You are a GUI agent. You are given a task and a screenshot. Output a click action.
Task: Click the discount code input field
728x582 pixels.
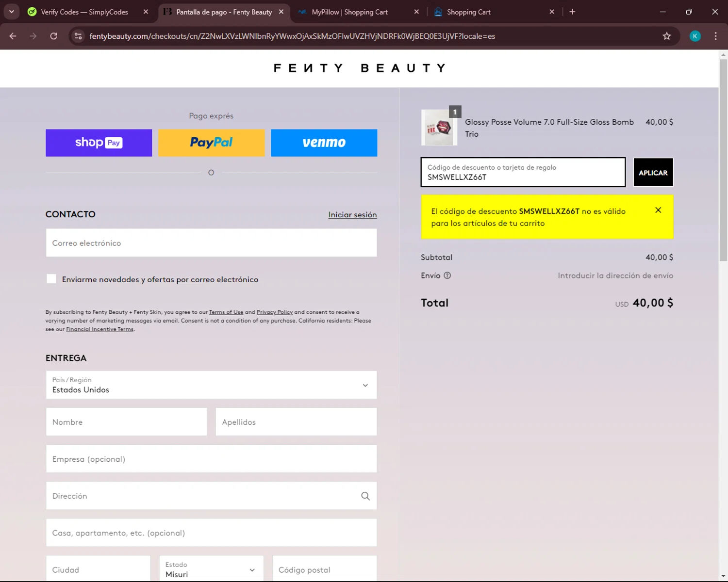(x=523, y=172)
